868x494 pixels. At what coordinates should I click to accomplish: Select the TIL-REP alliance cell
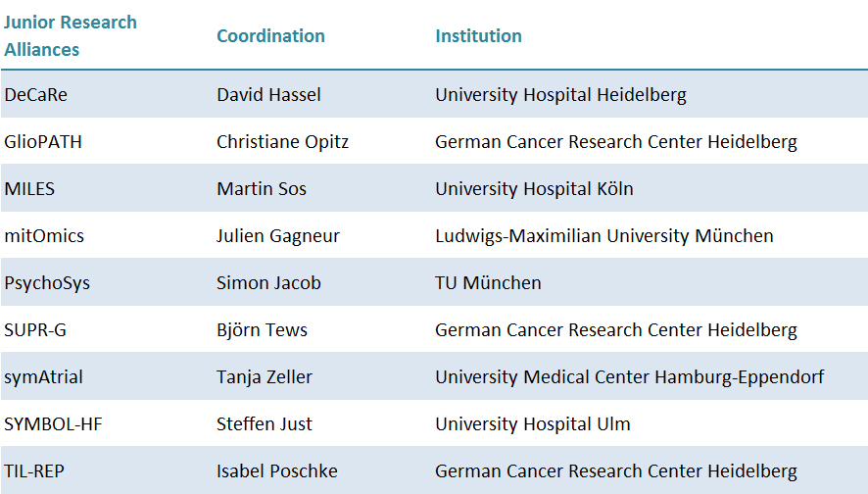(x=34, y=471)
